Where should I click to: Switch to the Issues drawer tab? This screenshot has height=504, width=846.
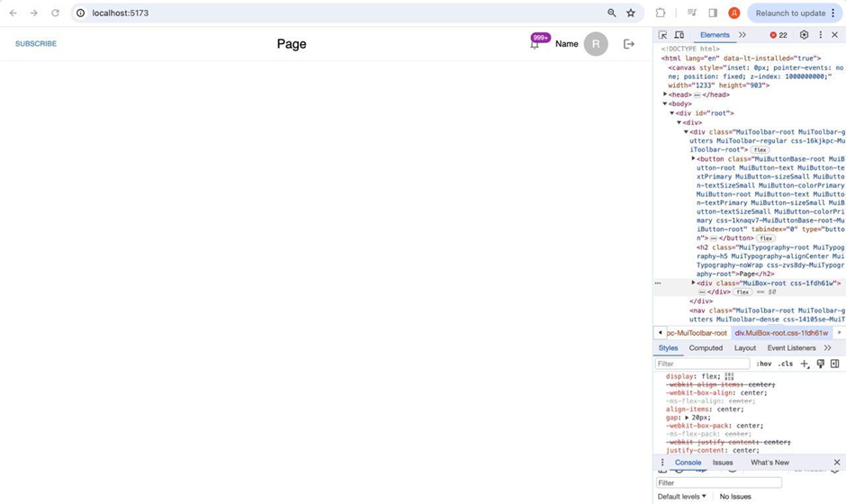pyautogui.click(x=723, y=463)
